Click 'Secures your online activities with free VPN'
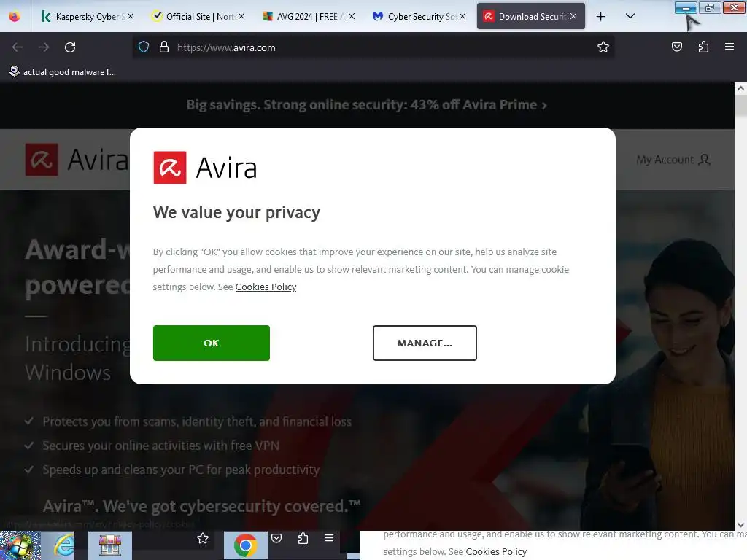The width and height of the screenshot is (747, 560). 160,446
